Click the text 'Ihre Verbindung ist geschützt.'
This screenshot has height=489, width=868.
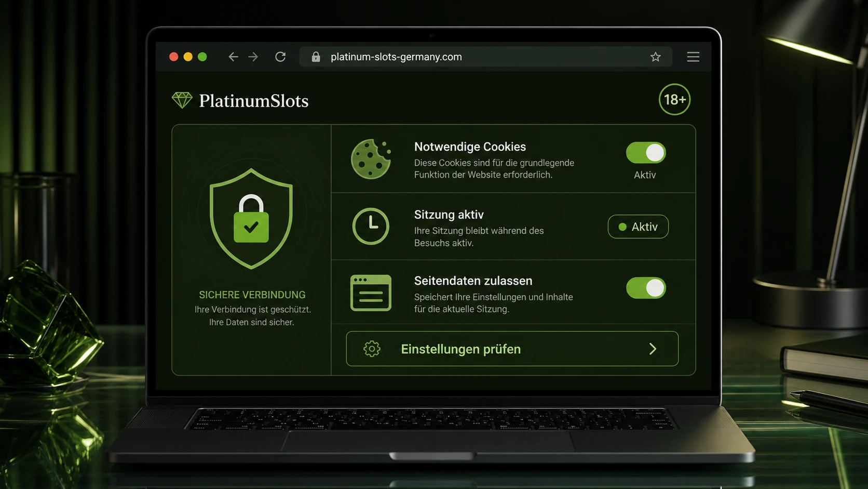pyautogui.click(x=253, y=309)
